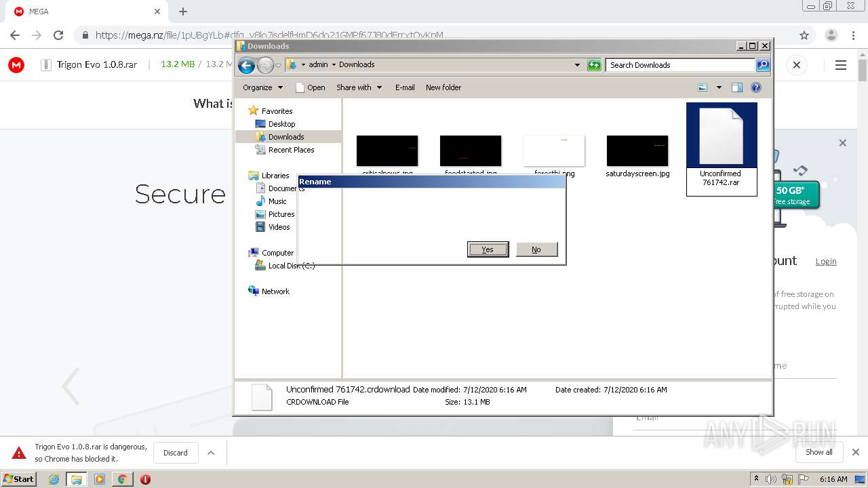Open explorer Help icon

click(756, 87)
